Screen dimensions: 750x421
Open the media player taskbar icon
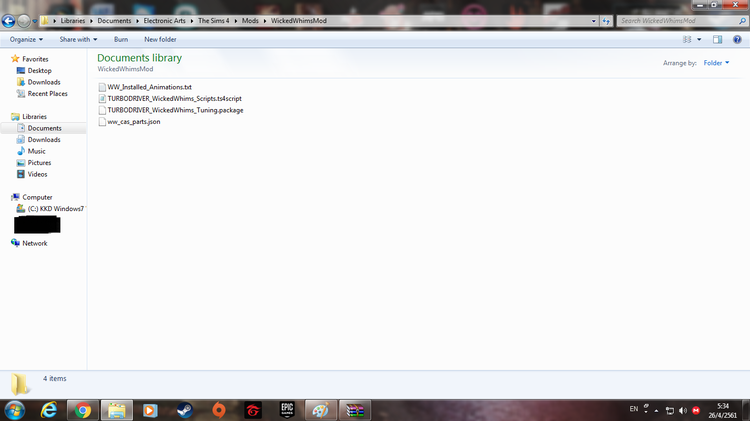(x=150, y=410)
